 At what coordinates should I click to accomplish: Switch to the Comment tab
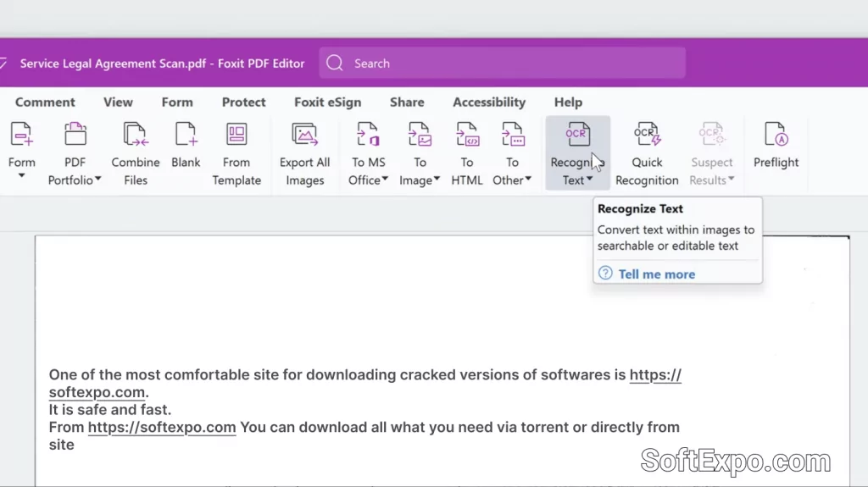click(x=45, y=102)
